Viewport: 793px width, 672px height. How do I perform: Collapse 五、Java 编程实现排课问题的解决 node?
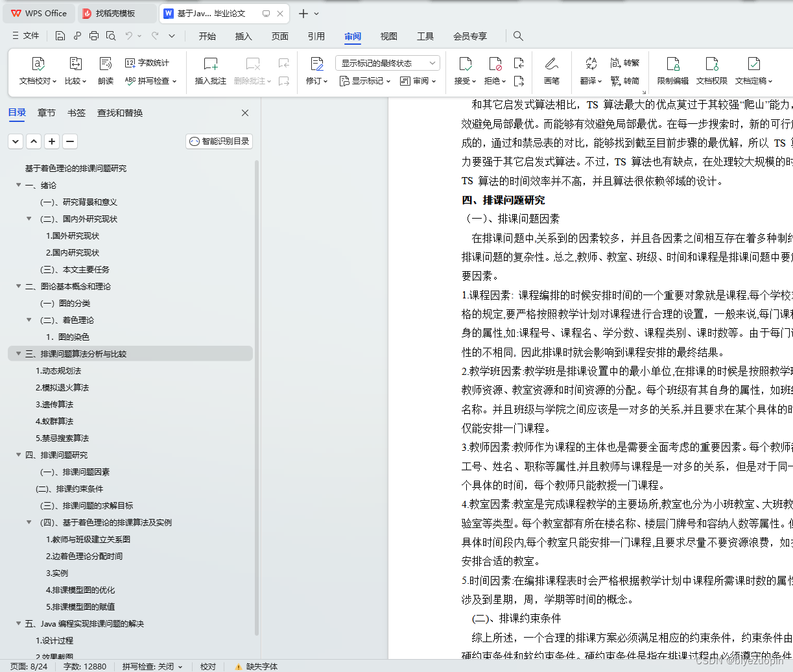pos(18,623)
